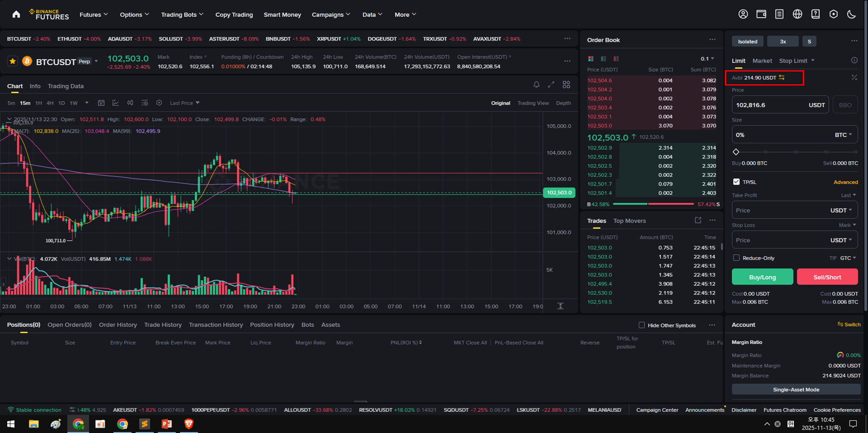Image resolution: width=868 pixels, height=433 pixels.
Task: Open the help question-mark icon
Action: click(815, 14)
